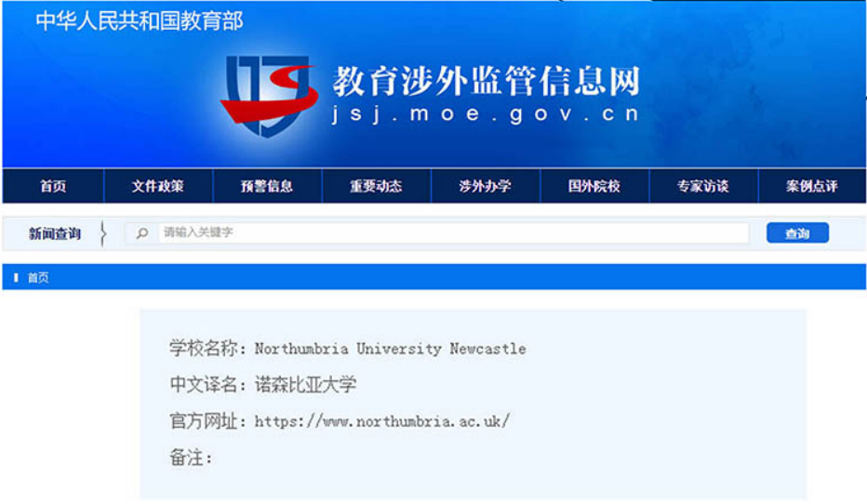
Task: Navigate to 涉外办学 page
Action: click(x=485, y=186)
